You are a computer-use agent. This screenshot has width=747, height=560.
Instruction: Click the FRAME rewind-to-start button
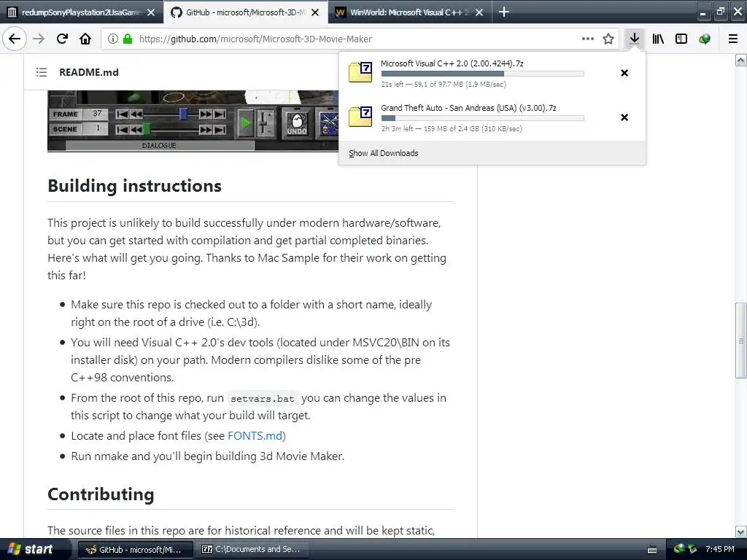point(122,114)
